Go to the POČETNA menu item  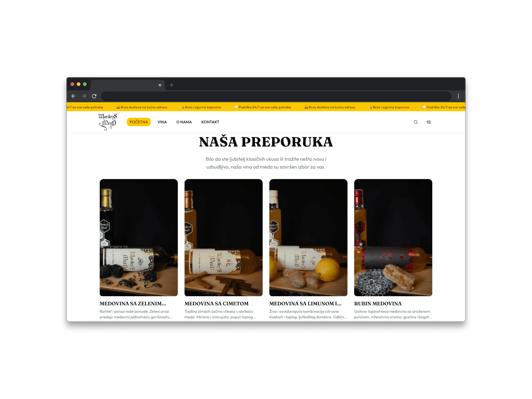pyautogui.click(x=139, y=122)
